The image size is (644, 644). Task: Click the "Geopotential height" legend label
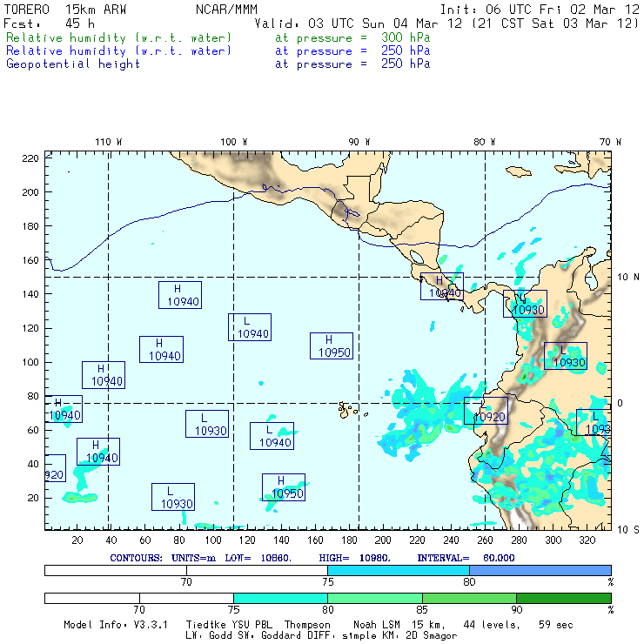pos(73,64)
